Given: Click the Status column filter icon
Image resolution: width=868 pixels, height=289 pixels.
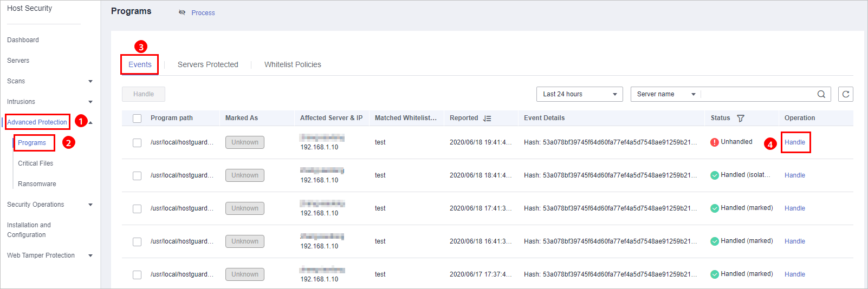Looking at the screenshot, I should coord(741,118).
